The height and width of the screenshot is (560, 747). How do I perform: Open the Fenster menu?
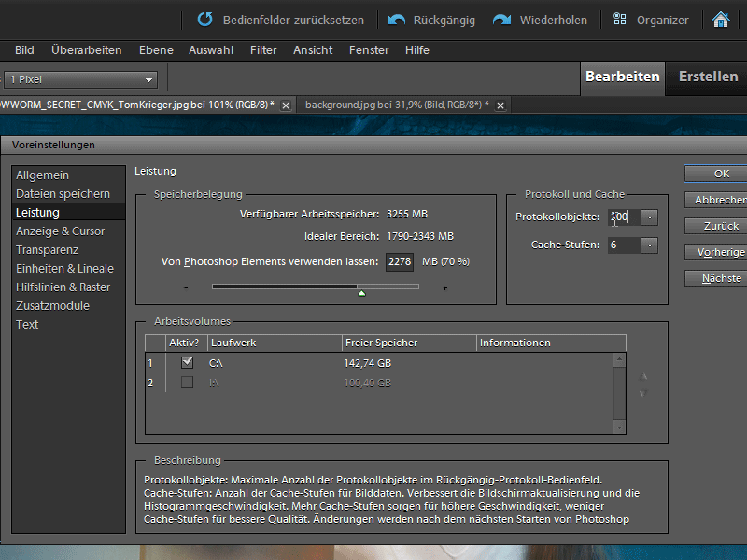[x=369, y=50]
